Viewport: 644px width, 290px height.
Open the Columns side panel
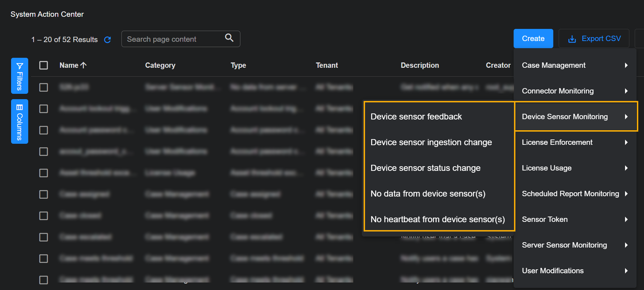pos(20,121)
